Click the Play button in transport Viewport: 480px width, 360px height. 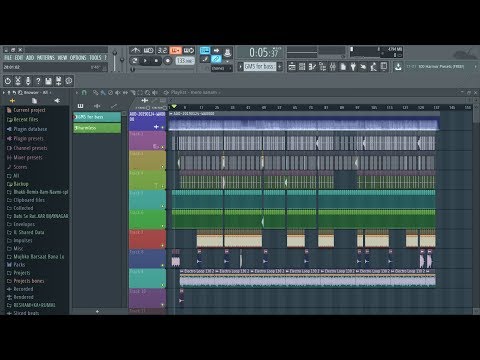[x=145, y=61]
